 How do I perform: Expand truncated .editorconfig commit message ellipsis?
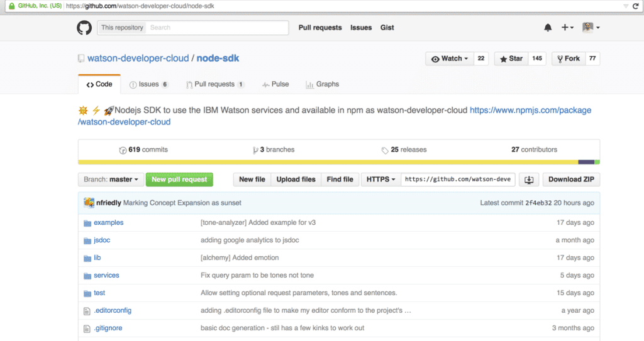(x=408, y=311)
